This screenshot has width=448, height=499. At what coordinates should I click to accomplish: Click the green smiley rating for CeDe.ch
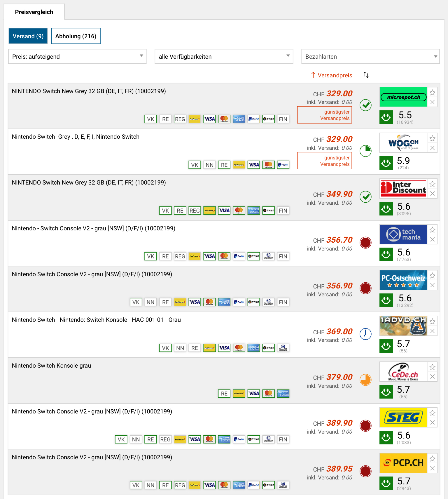pos(386,392)
